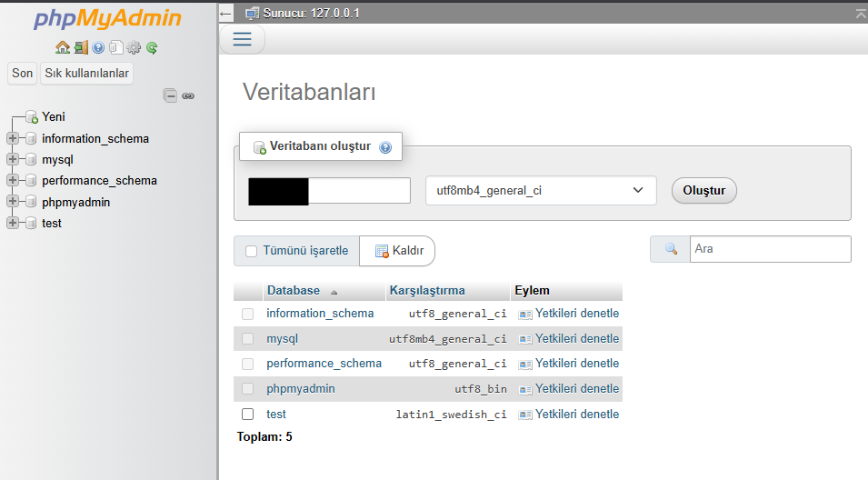The width and height of the screenshot is (868, 480).
Task: Expand phpmyadmin tree node
Action: coord(13,202)
